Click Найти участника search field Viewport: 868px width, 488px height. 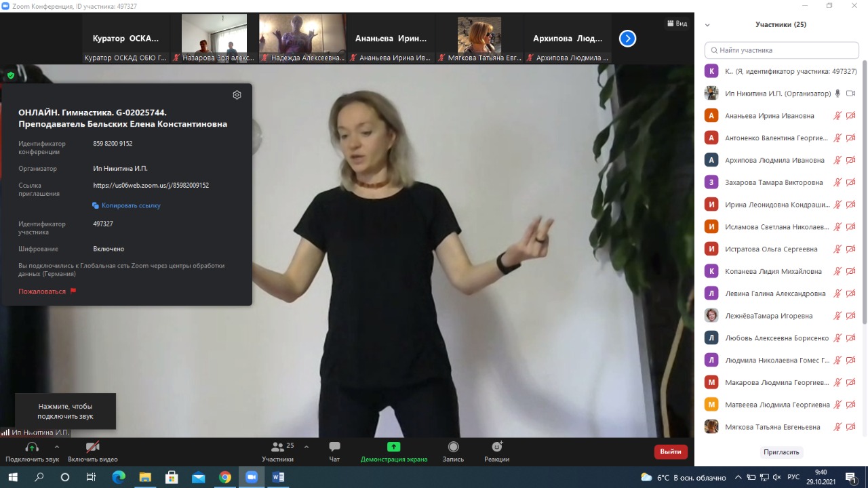[782, 50]
